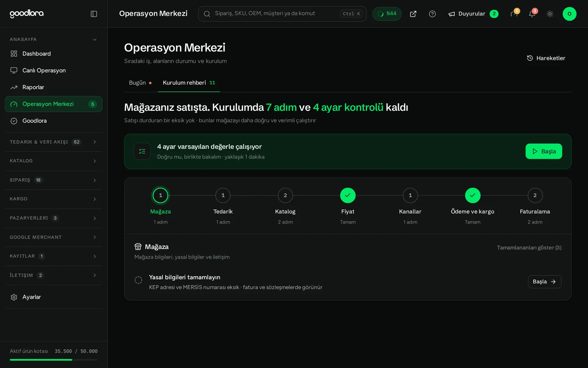The width and height of the screenshot is (588, 368).
Task: Focus the Sipariş, SKU, OEM search field
Action: tap(282, 14)
